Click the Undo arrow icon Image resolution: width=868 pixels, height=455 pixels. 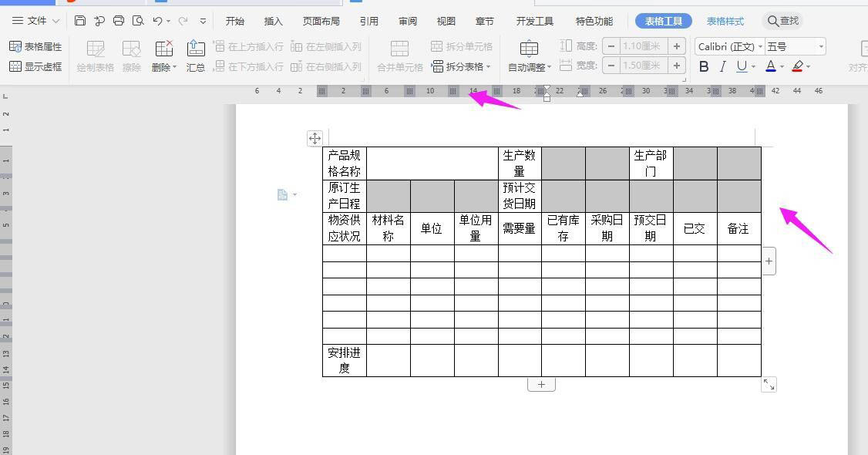coord(157,21)
